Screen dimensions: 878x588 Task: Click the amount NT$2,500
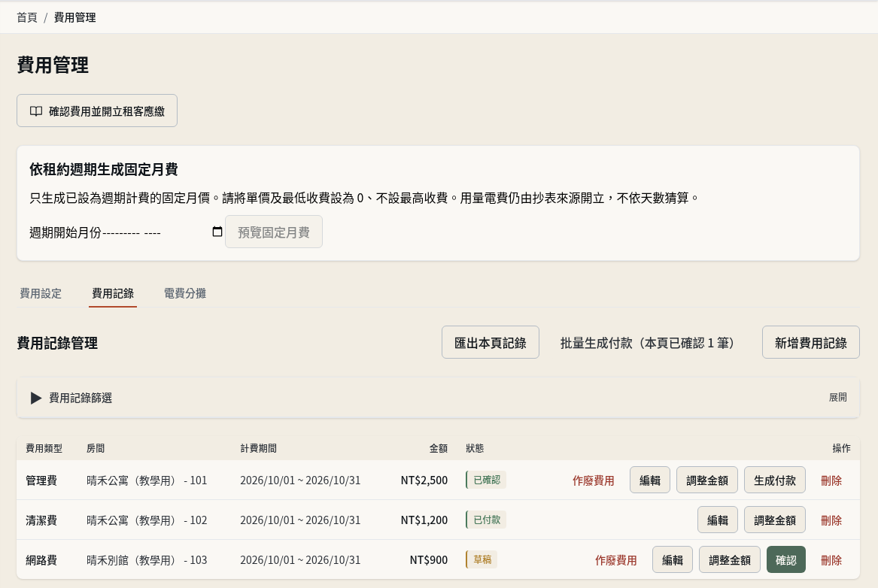point(424,480)
